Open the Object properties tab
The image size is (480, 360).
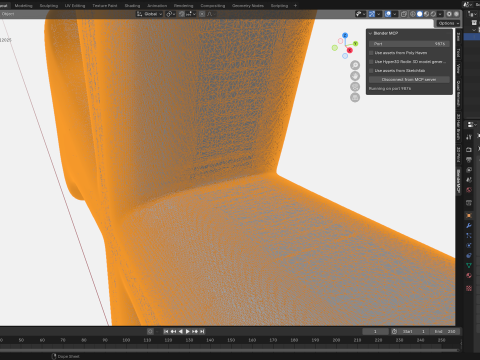(x=469, y=216)
